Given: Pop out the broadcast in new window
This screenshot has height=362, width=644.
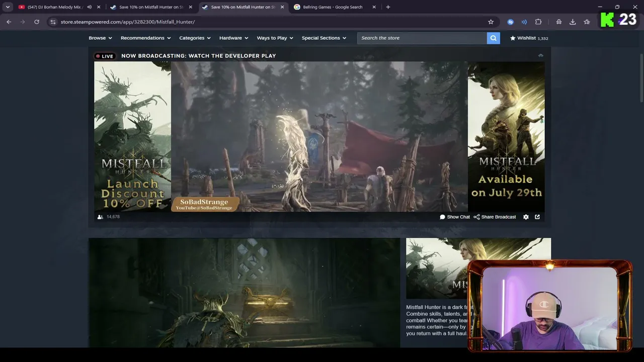Looking at the screenshot, I should (x=537, y=217).
